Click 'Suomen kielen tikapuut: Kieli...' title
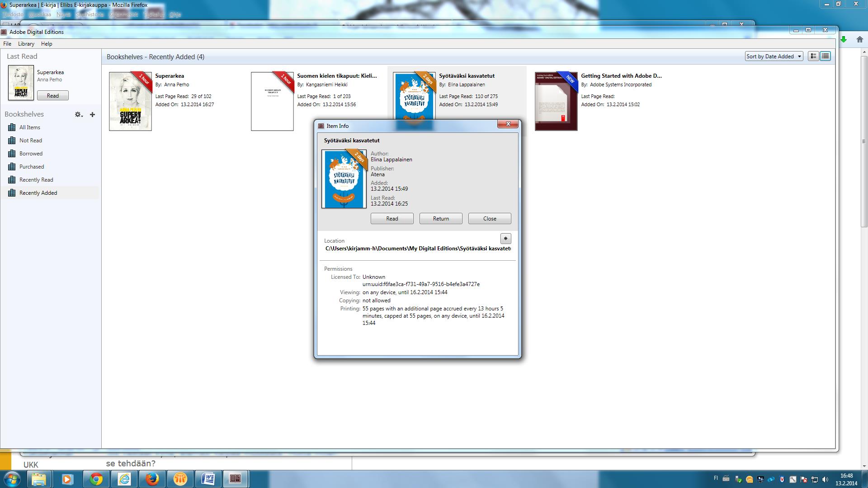This screenshot has width=868, height=488. click(337, 76)
